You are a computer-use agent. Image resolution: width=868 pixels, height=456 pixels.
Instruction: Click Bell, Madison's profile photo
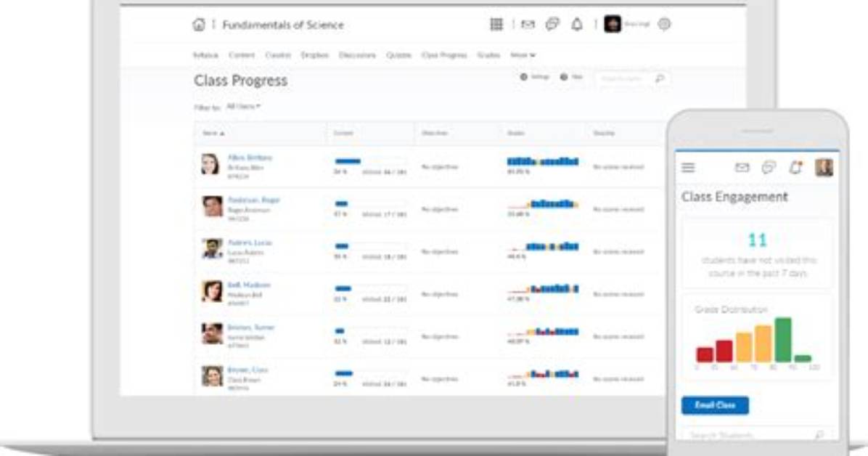[x=212, y=291]
